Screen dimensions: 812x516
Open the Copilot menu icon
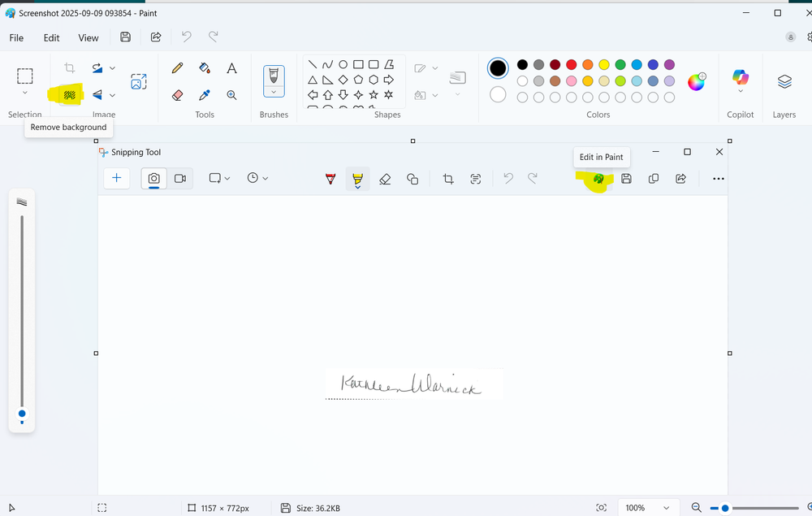pyautogui.click(x=740, y=78)
